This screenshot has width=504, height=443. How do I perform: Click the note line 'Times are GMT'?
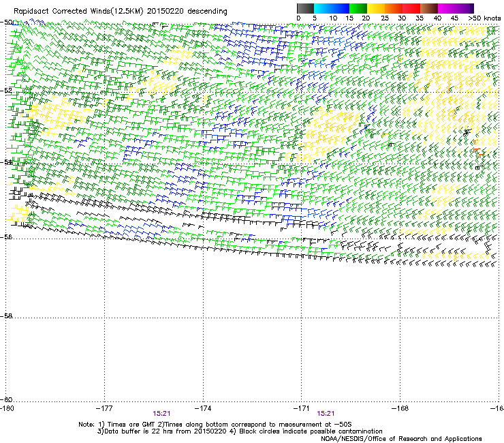(131, 425)
